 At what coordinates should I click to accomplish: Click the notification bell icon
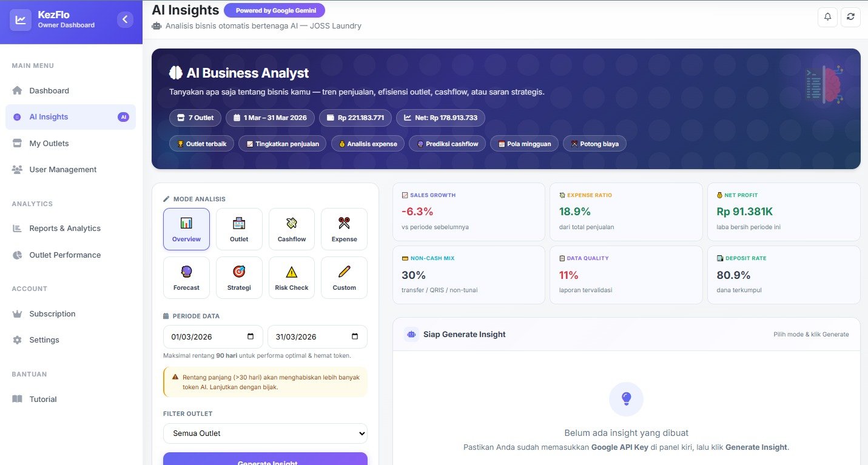pos(827,17)
